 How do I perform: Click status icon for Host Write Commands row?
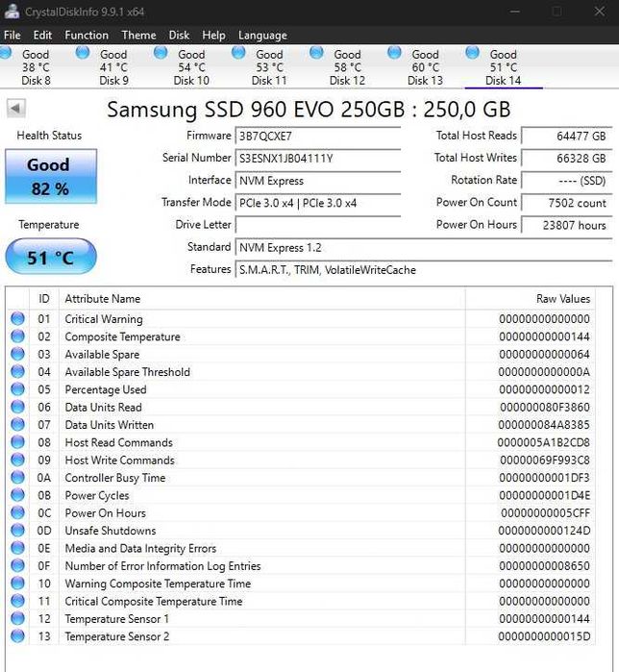click(x=17, y=460)
